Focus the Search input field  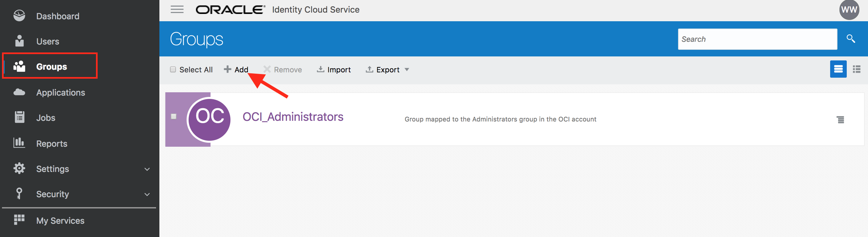[x=757, y=39]
